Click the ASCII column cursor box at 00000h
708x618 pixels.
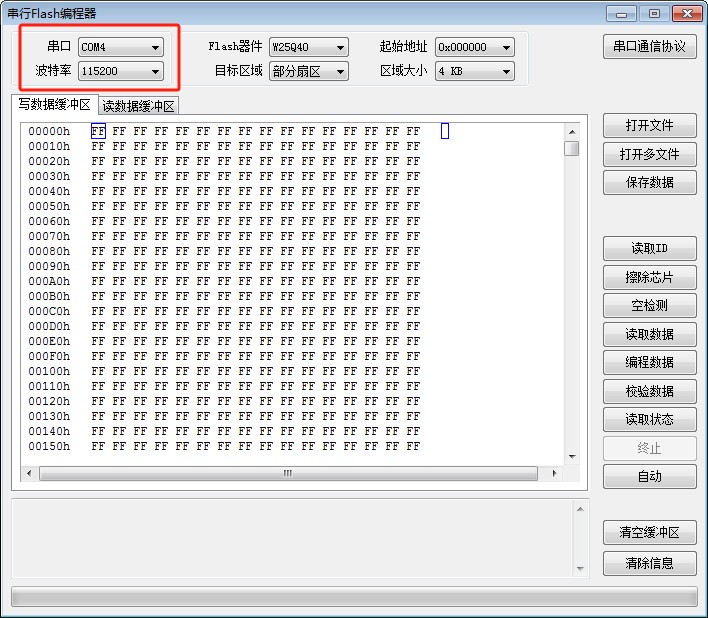tap(445, 131)
